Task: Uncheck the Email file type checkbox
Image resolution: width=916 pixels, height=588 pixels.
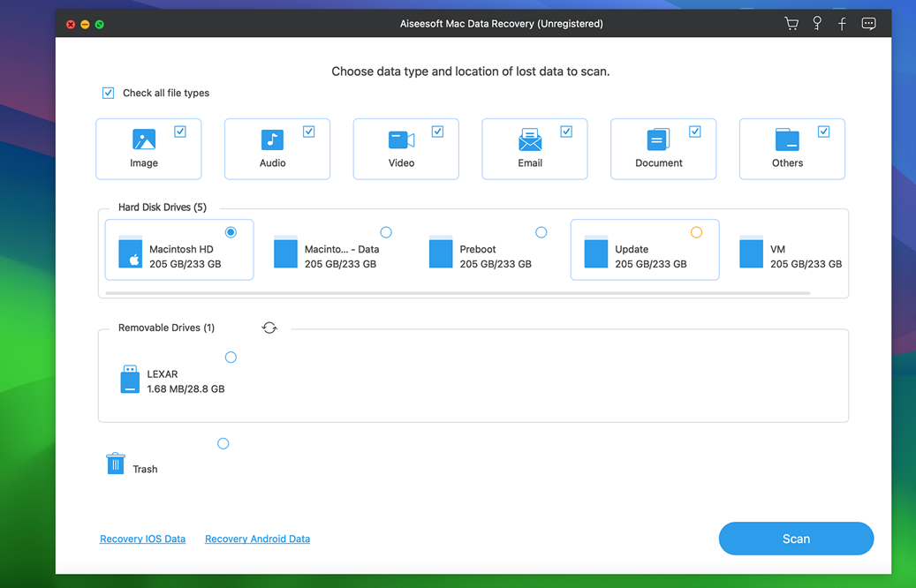Action: 566,132
